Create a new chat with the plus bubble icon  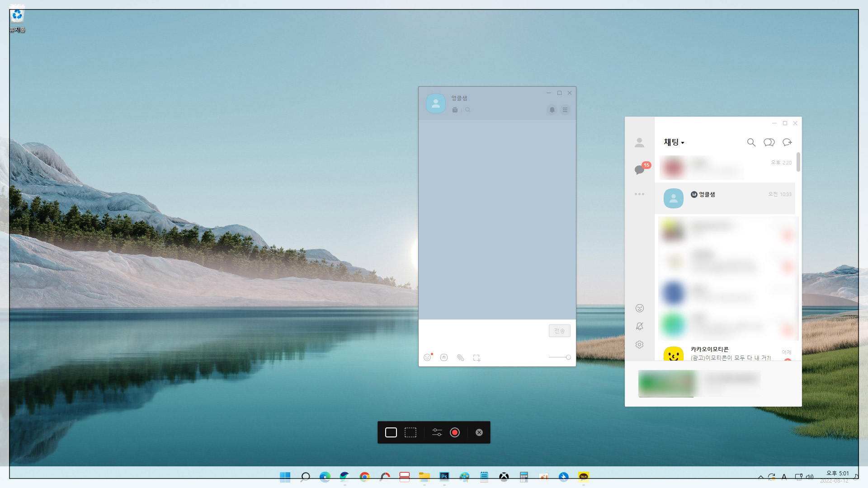point(787,142)
